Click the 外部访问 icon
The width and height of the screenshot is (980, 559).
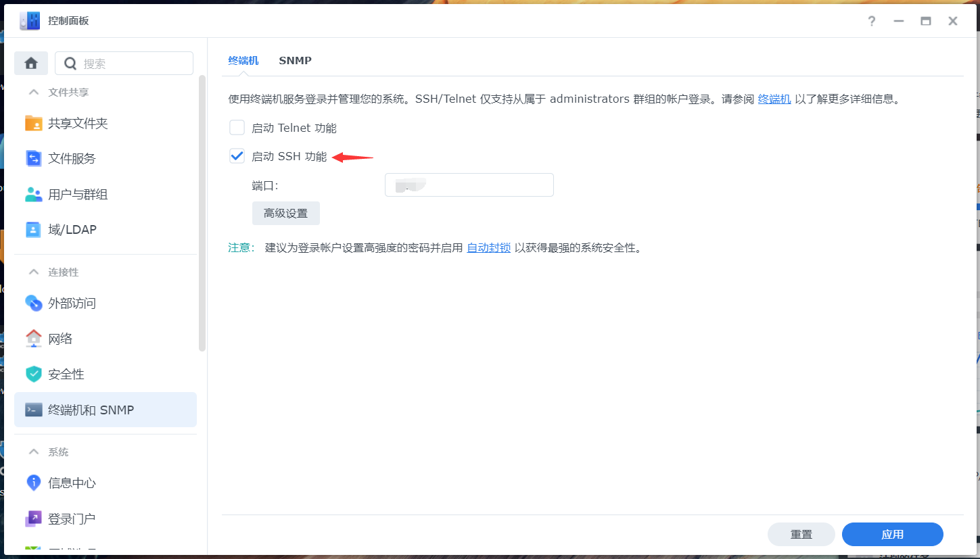(33, 303)
